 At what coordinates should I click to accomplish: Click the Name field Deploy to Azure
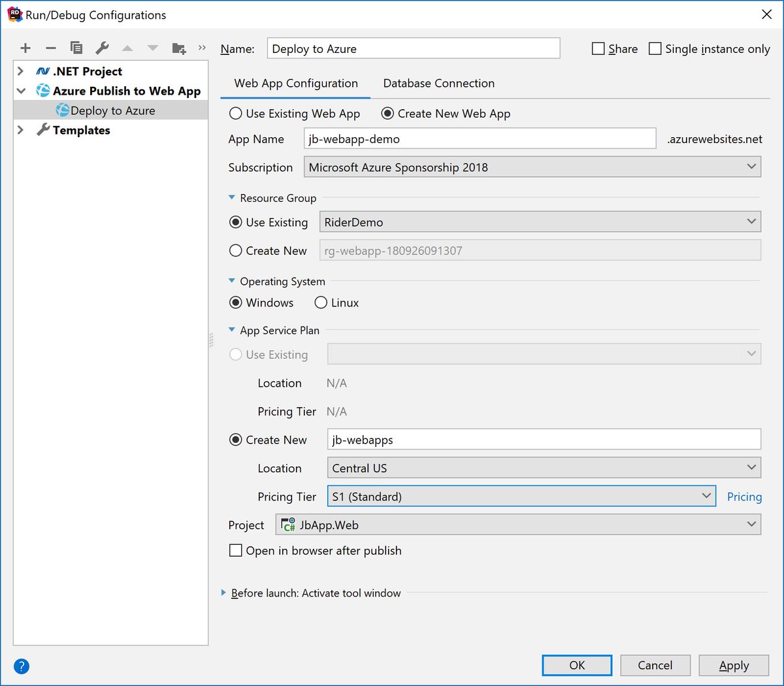tap(414, 49)
